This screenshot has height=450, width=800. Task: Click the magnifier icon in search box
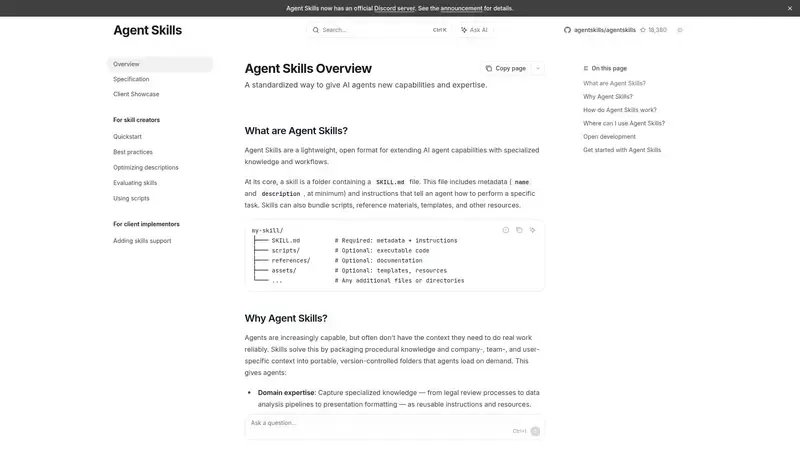coord(315,30)
